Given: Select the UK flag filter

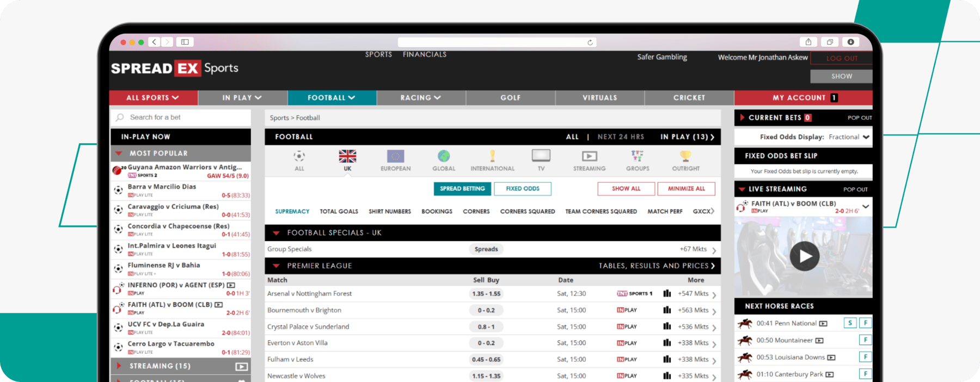Looking at the screenshot, I should point(347,157).
